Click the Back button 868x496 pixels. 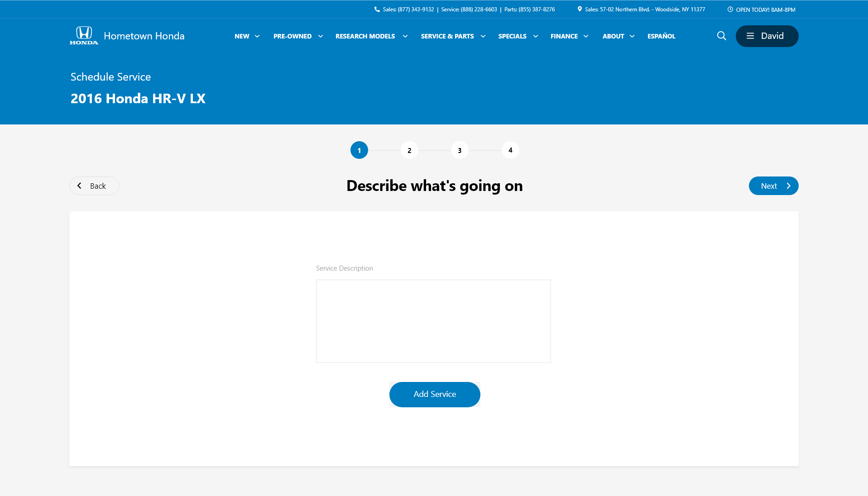(94, 186)
